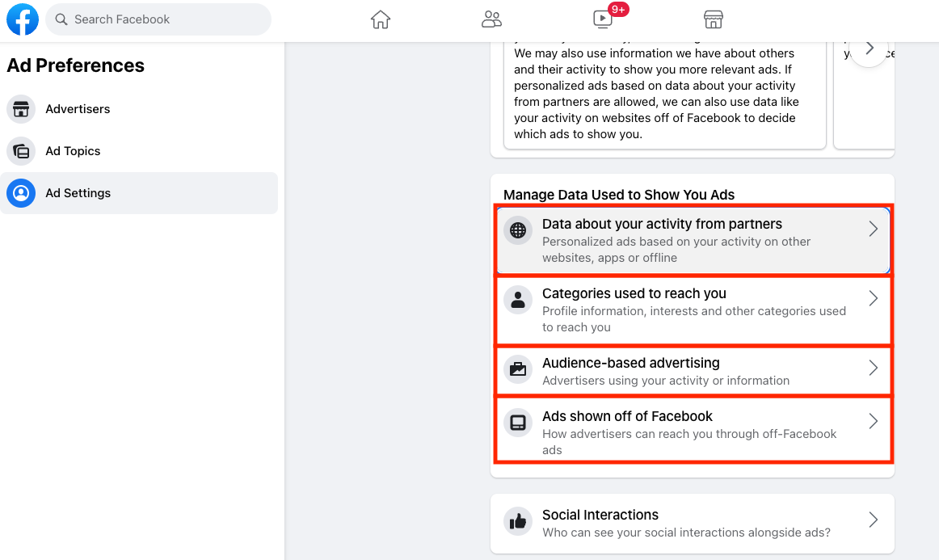Click the globe icon beside partners data
Image resolution: width=939 pixels, height=560 pixels.
518,230
